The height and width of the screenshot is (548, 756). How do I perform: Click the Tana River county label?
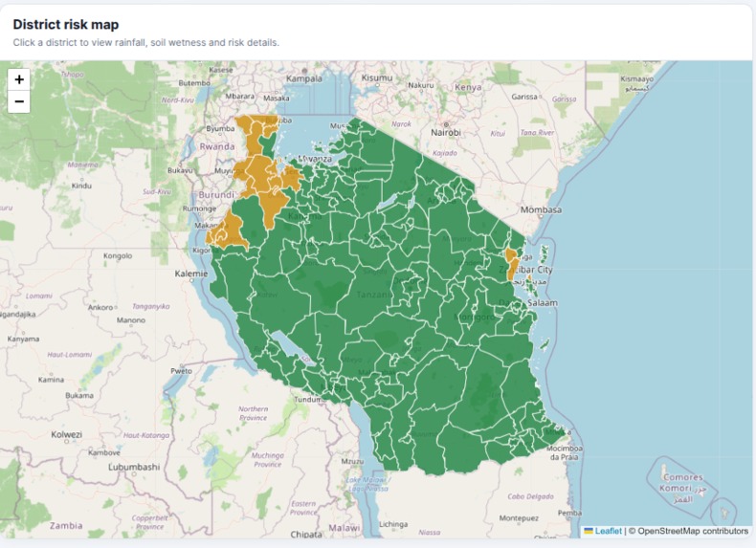[x=537, y=133]
